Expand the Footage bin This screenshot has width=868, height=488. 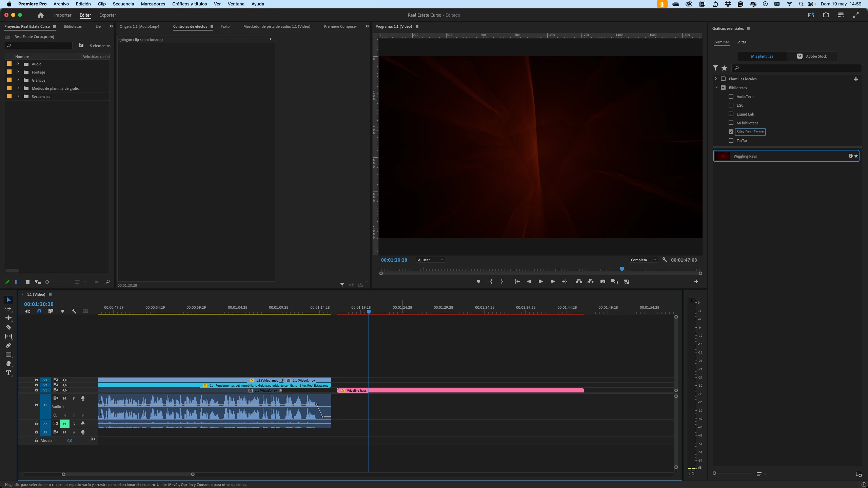click(18, 72)
